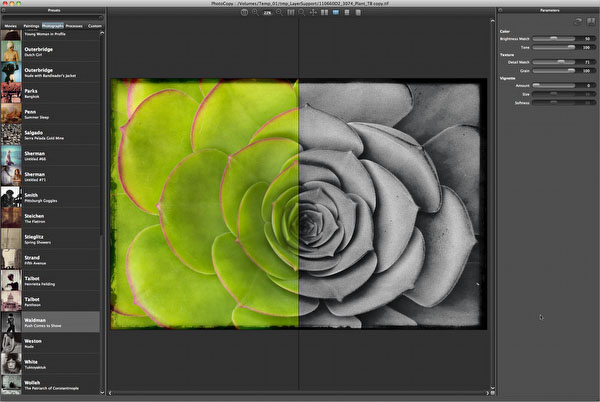Select the Parks Bangkok preset
This screenshot has height=402, width=600.
[50, 93]
